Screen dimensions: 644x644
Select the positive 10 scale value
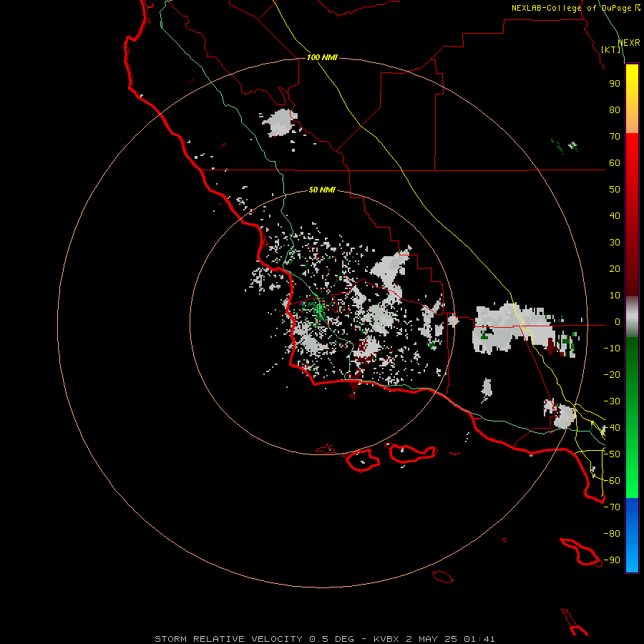point(615,296)
